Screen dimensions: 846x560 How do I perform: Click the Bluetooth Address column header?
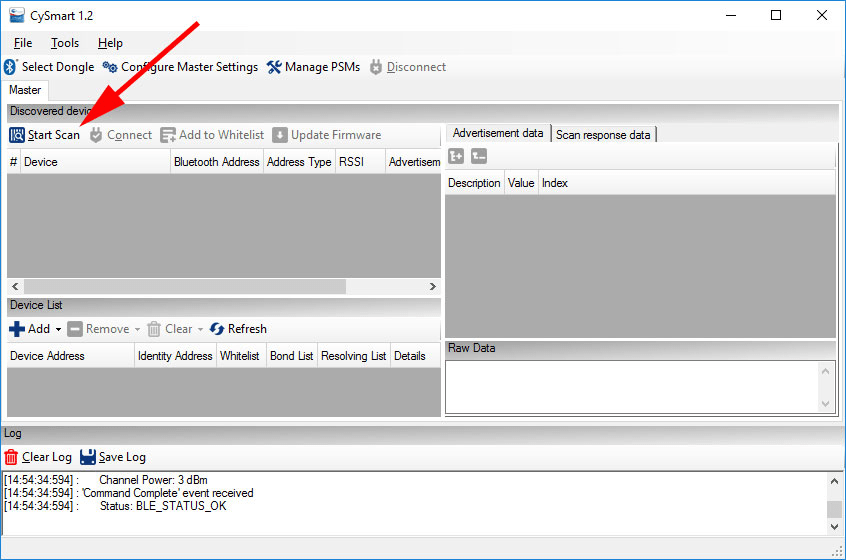pos(216,162)
